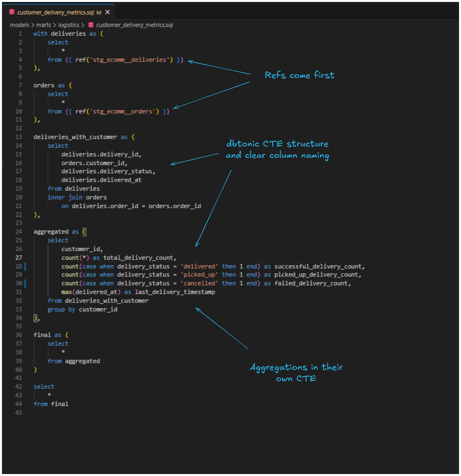This screenshot has height=476, width=461.
Task: Expand breadcrumb chevron after marts
Action: (54, 25)
